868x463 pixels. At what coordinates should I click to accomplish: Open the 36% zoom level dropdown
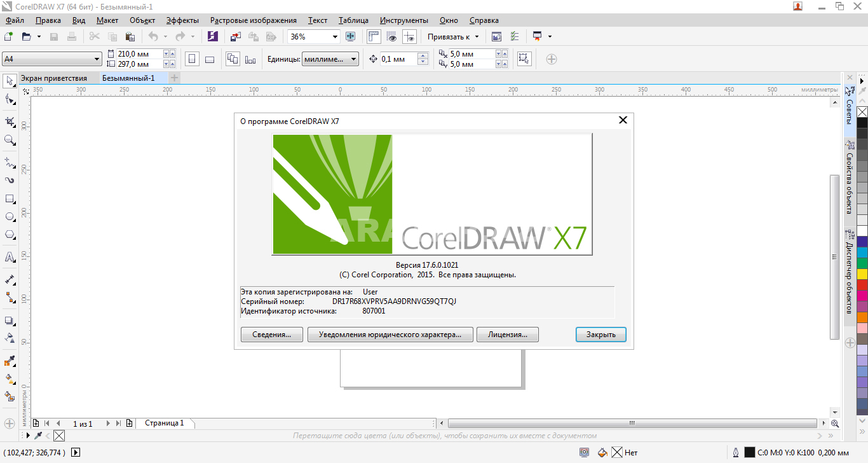coord(336,36)
